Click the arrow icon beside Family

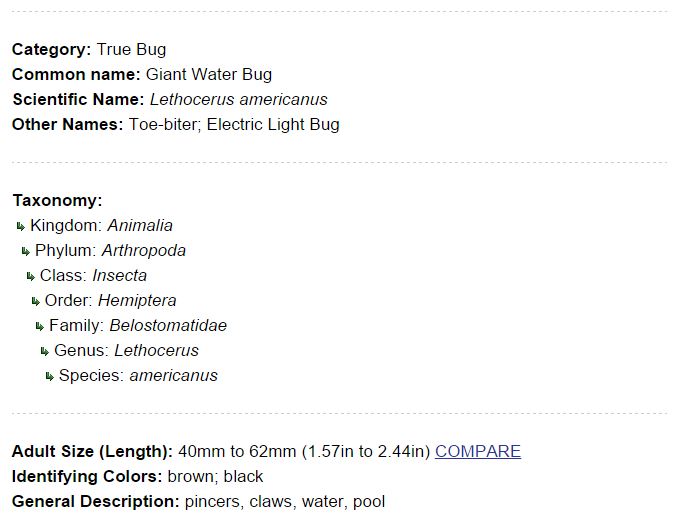tap(40, 326)
